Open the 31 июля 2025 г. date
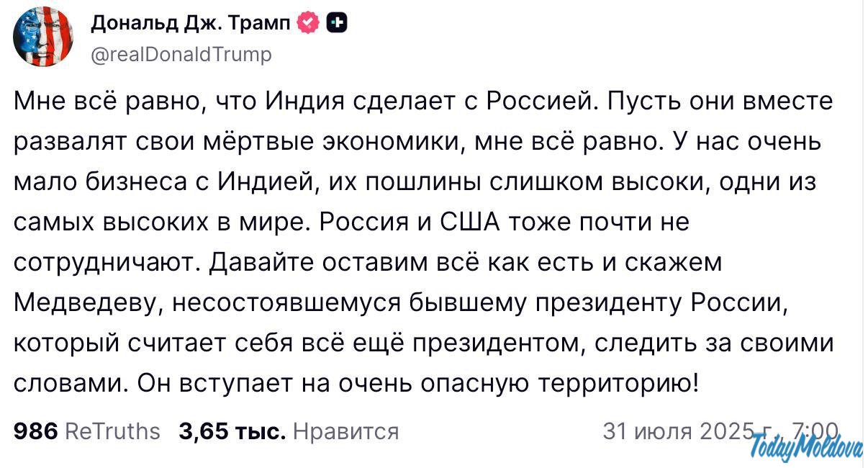 point(690,431)
